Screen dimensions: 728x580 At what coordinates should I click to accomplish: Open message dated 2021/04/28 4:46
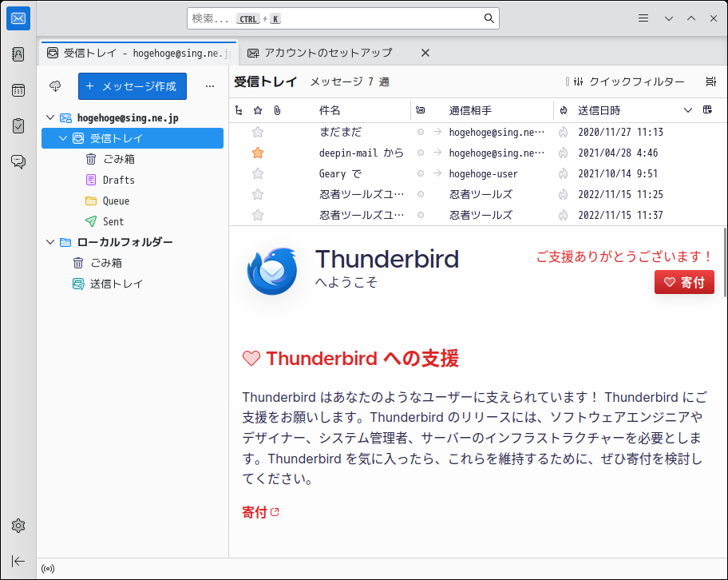(478, 153)
